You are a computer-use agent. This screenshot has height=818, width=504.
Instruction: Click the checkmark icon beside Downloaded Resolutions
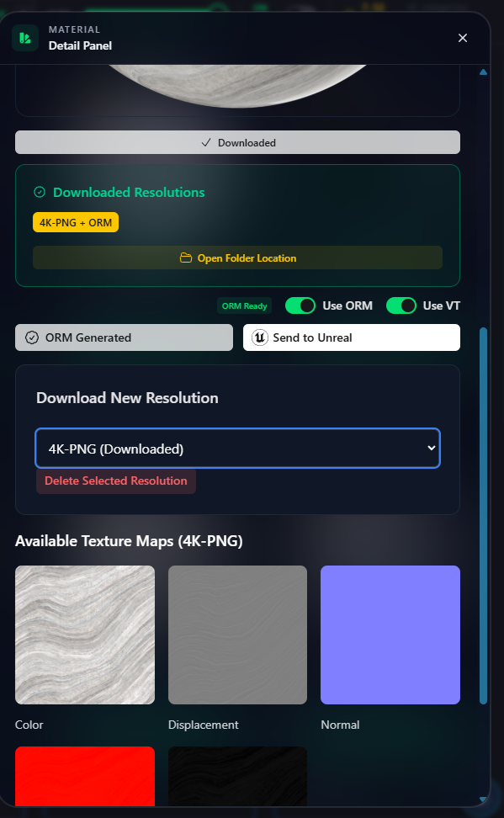tap(40, 192)
